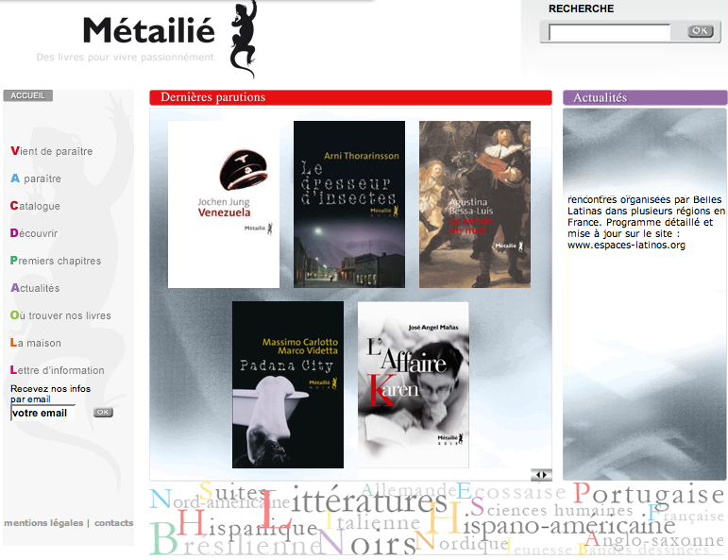
Task: Click the 'Dernières parutions' red header
Action: pyautogui.click(x=350, y=97)
